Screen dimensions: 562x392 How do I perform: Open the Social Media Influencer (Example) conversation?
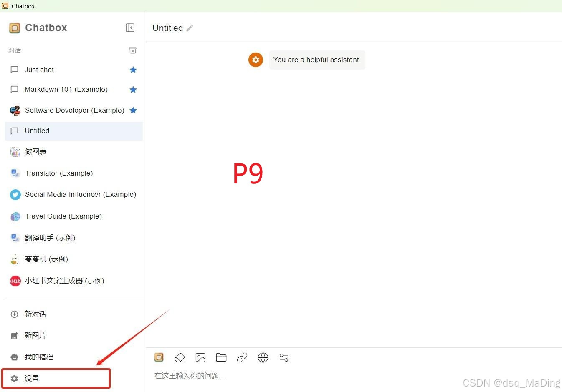(74, 194)
